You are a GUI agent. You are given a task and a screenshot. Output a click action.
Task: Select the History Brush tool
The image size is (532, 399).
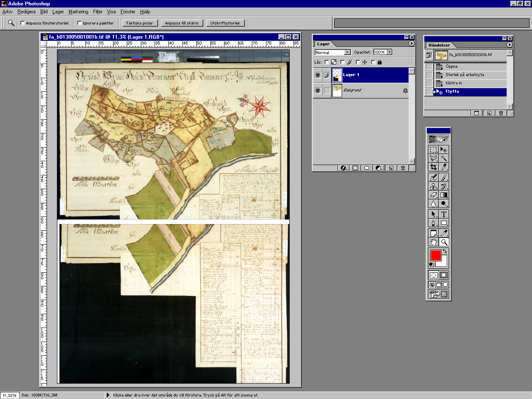pos(444,186)
